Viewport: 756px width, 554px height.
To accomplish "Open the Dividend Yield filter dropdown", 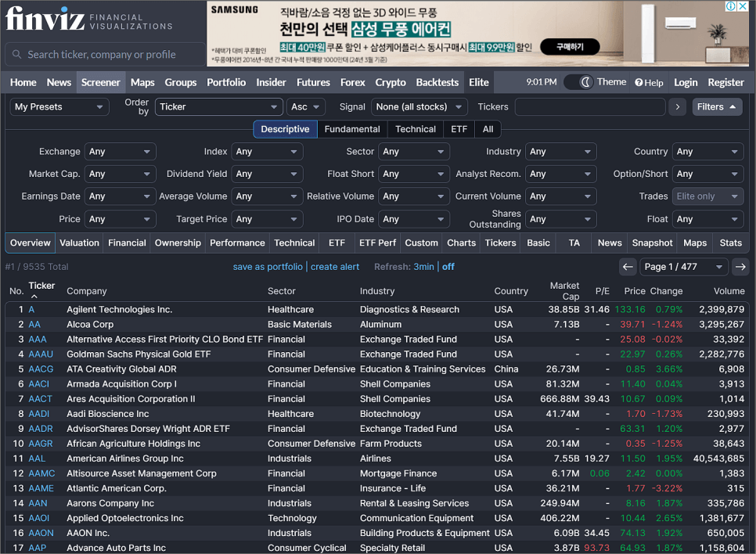I will pos(267,174).
